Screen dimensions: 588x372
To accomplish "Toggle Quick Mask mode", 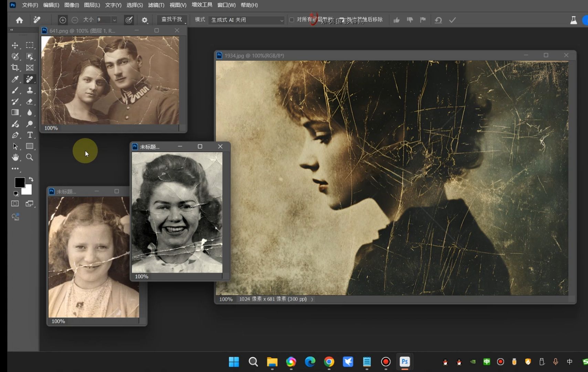I will tap(15, 204).
